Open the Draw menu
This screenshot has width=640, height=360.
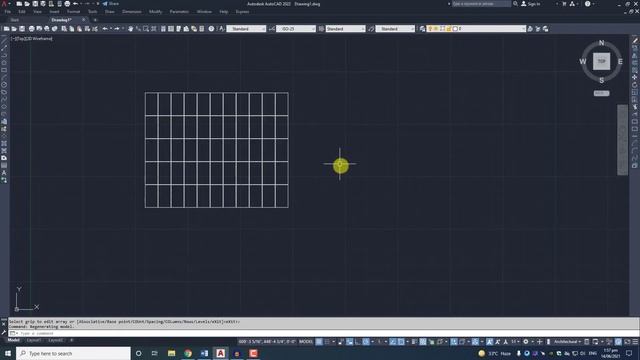tap(110, 12)
